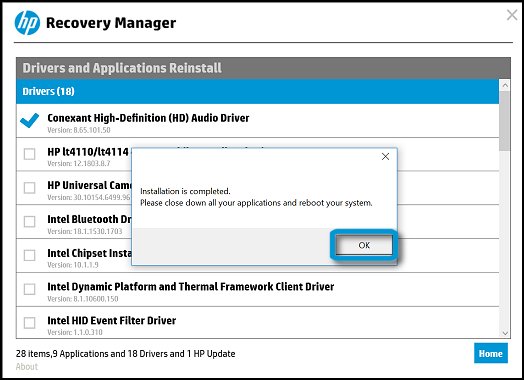Click the Home button
The height and width of the screenshot is (380, 524).
[x=491, y=353]
